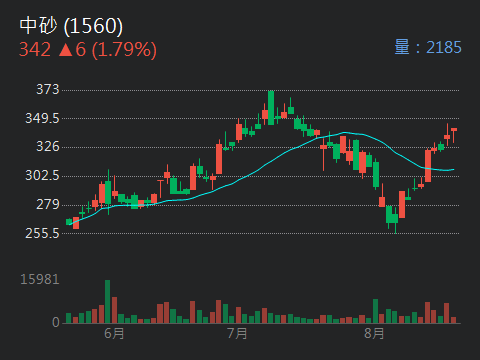Click the 279 price axis label

[48, 204]
